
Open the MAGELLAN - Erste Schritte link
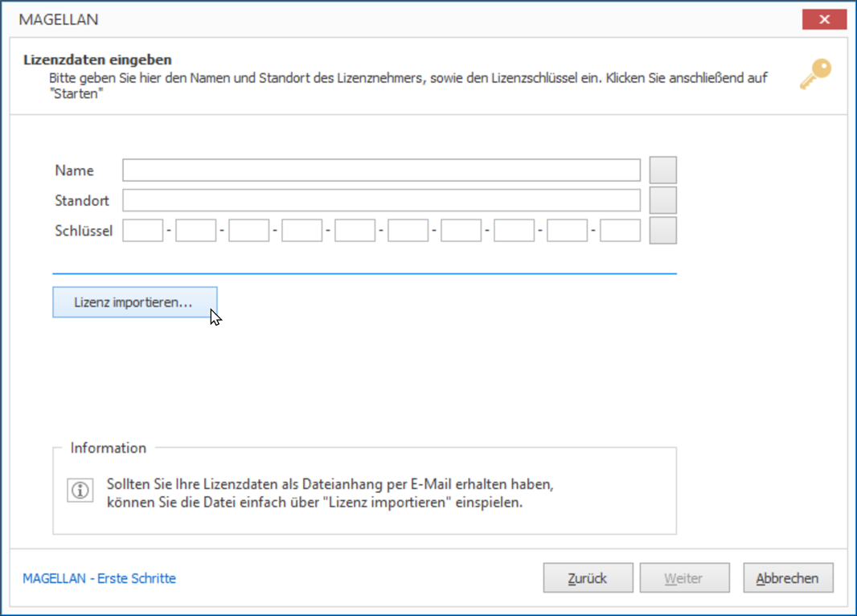tap(99, 578)
